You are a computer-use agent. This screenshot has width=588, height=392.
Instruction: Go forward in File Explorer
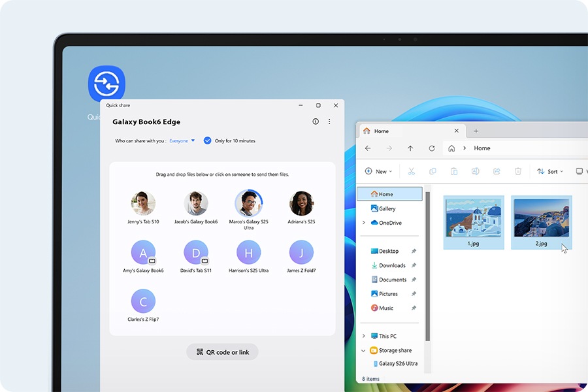point(389,148)
